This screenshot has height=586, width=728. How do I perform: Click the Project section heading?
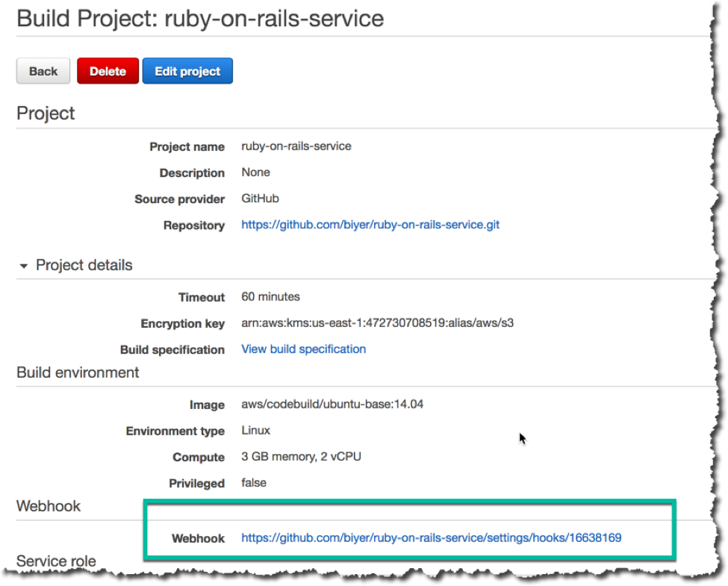(x=46, y=113)
